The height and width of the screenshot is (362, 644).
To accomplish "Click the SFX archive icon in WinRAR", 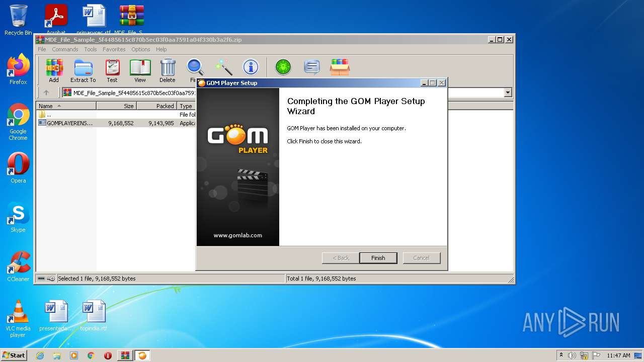I will (x=340, y=67).
